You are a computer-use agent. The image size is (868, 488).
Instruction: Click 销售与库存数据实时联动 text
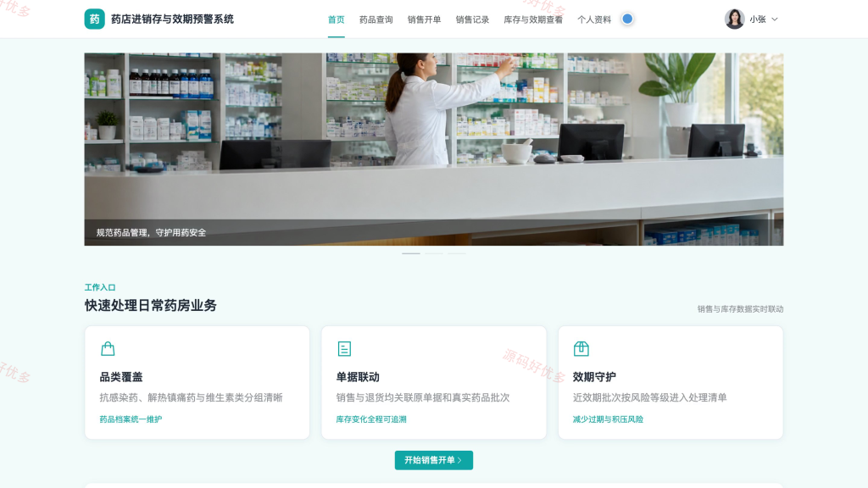[x=740, y=308]
